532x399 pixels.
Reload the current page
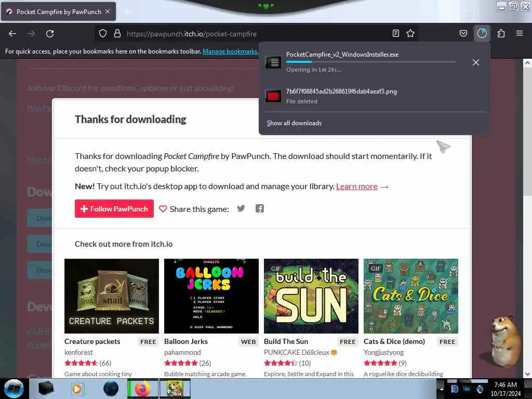coord(50,34)
